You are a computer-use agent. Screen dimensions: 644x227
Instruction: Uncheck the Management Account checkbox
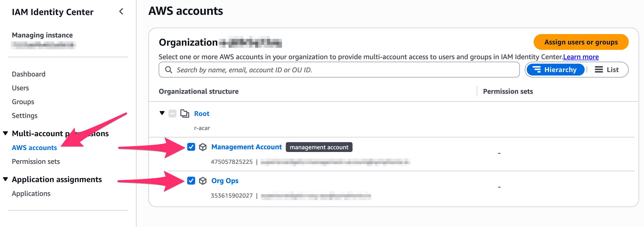(191, 147)
